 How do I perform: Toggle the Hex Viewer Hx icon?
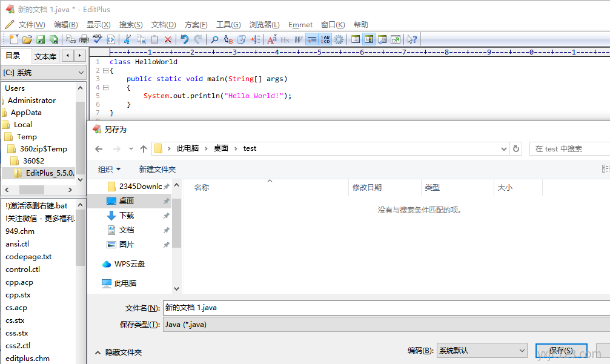pyautogui.click(x=285, y=39)
